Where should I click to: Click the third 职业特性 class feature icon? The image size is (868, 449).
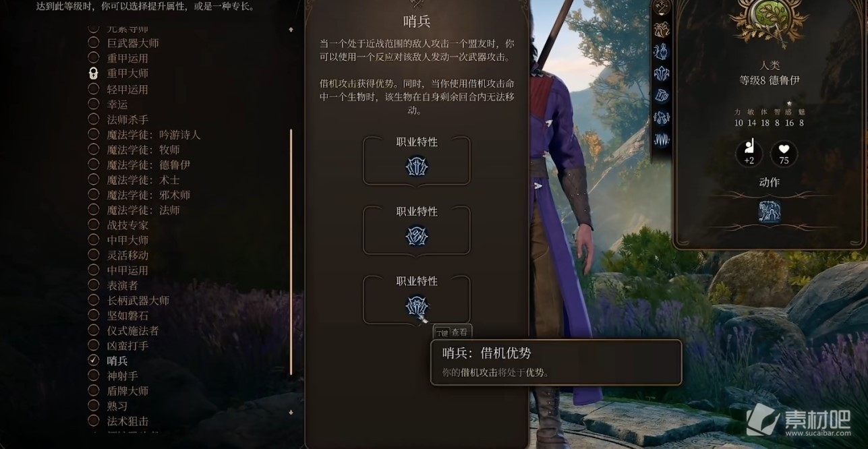point(417,306)
